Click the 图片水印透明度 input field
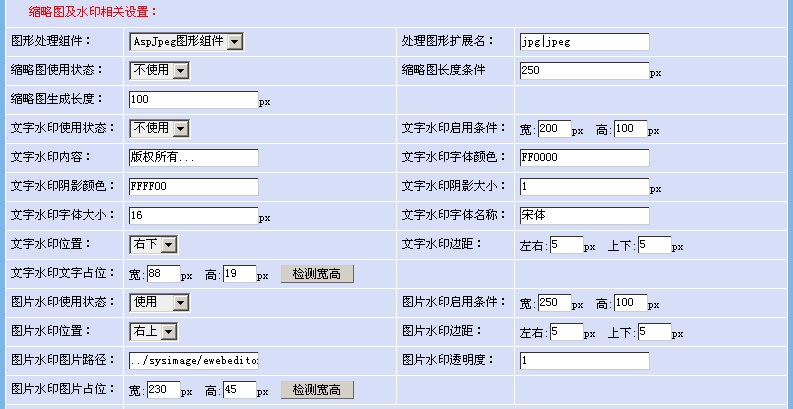The width and height of the screenshot is (793, 409). (585, 361)
